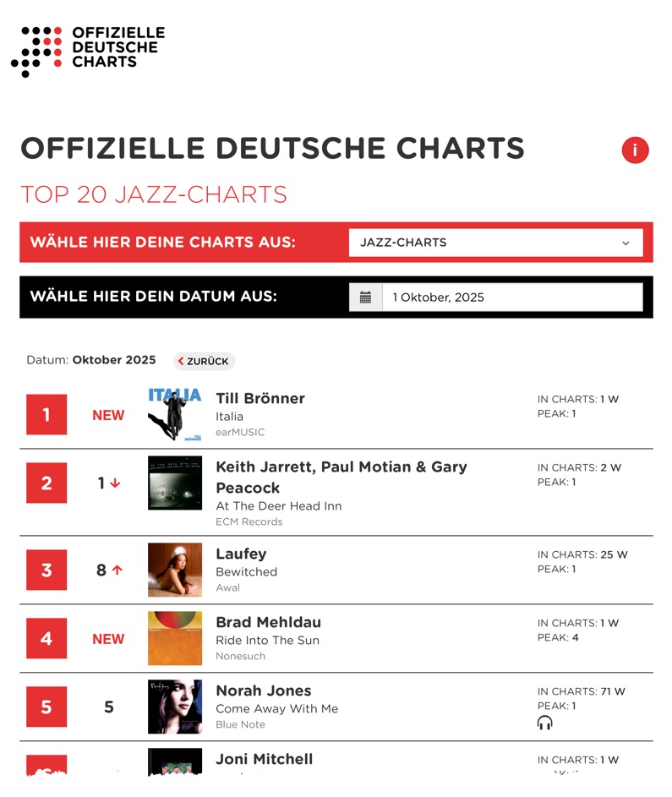
Task: Click the Bewitched album cover
Action: tap(175, 570)
